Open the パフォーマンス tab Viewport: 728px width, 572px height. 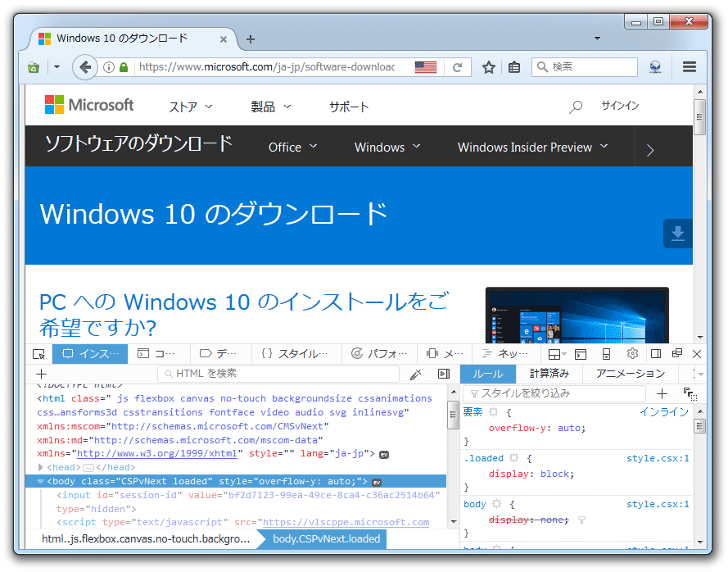click(379, 354)
